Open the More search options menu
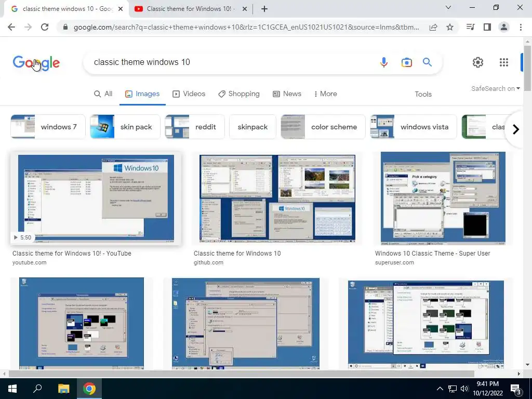Screen dimensions: 532x399 coord(325,94)
